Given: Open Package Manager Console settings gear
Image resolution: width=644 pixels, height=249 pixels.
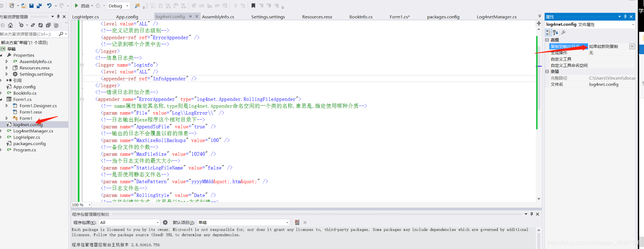Looking at the screenshot, I should [x=165, y=222].
